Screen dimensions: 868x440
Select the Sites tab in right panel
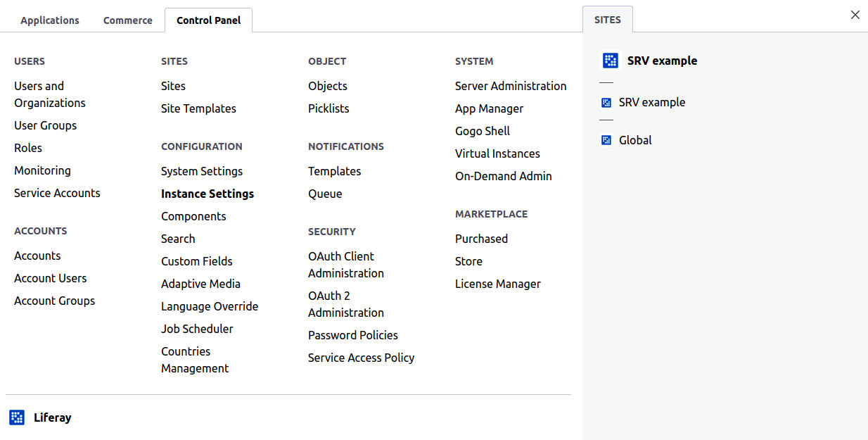pos(608,20)
